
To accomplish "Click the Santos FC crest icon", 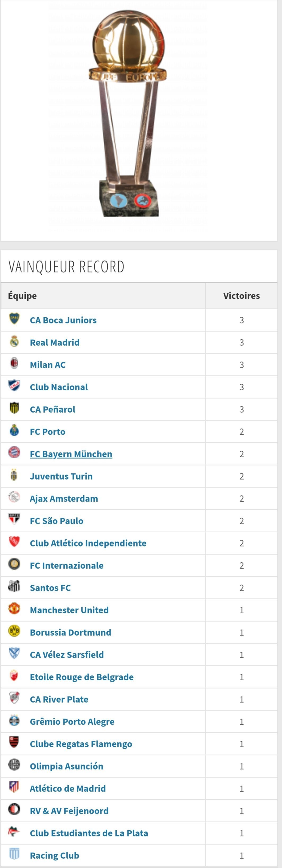I will 14,586.
